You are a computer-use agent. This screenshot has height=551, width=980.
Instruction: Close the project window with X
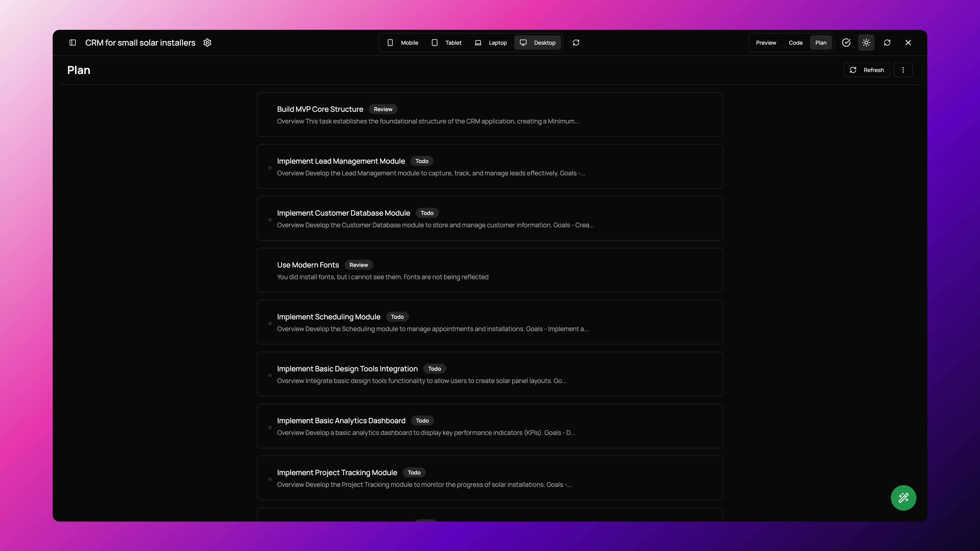pos(908,43)
